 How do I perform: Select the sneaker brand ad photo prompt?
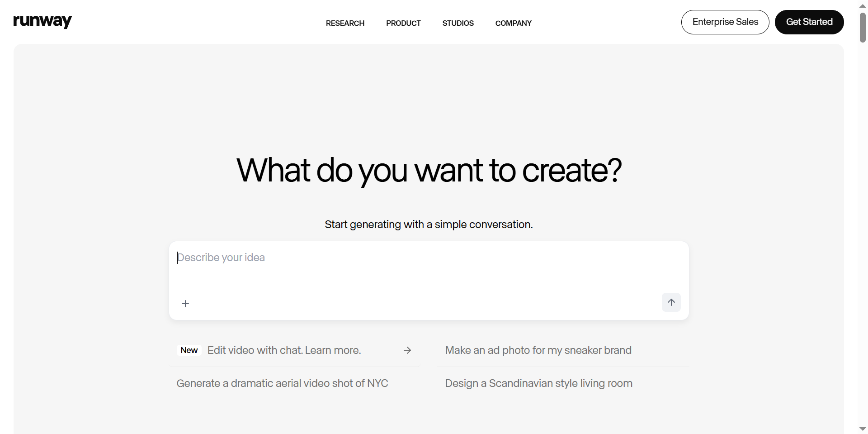pos(538,350)
